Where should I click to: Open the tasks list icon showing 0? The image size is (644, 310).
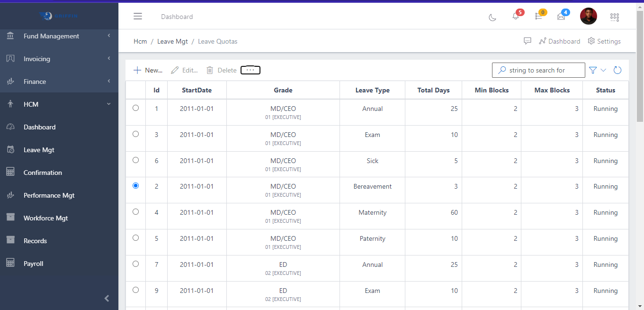(538, 17)
